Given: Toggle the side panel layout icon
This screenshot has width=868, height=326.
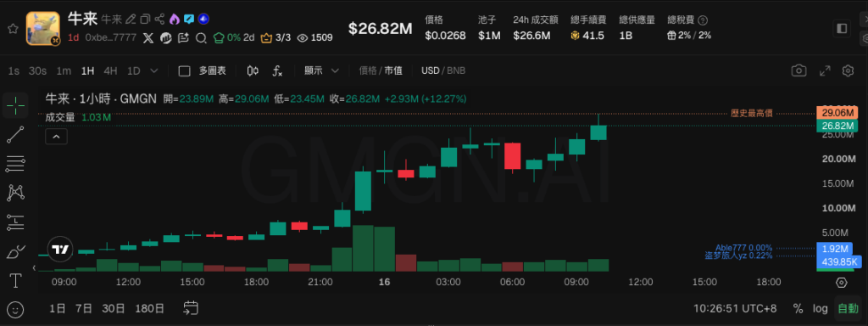Looking at the screenshot, I should tap(842, 28).
